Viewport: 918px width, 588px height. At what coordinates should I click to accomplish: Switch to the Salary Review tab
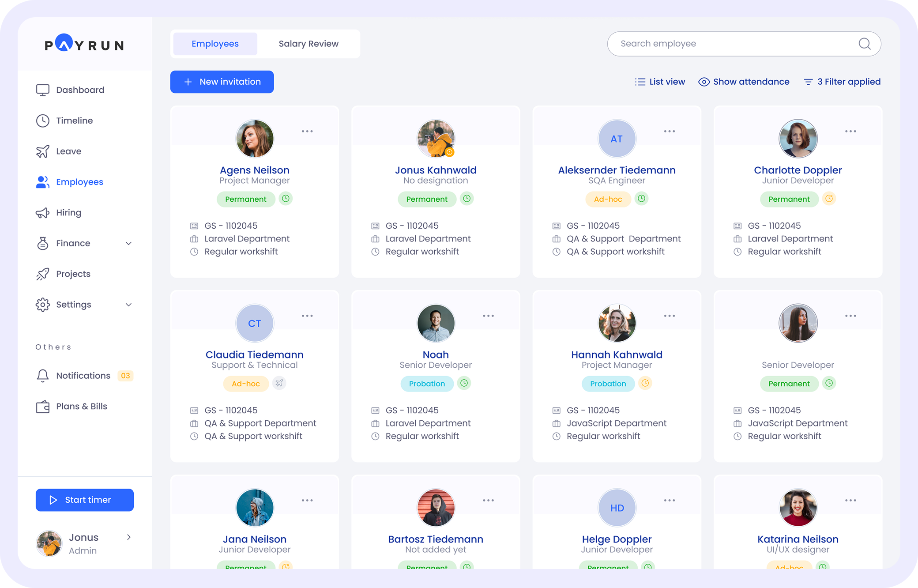click(309, 44)
